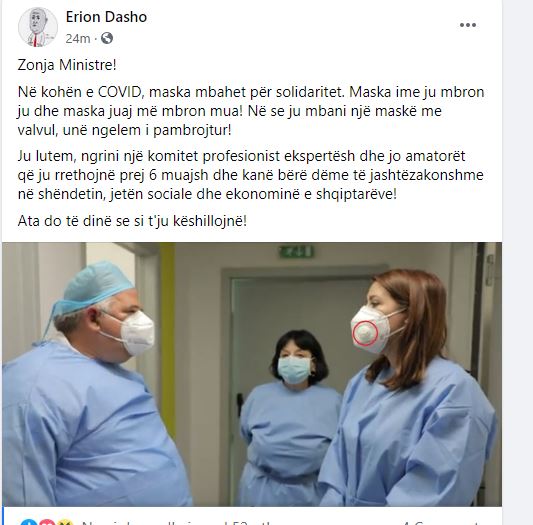Click the green exit sign in the photo

(x=296, y=252)
